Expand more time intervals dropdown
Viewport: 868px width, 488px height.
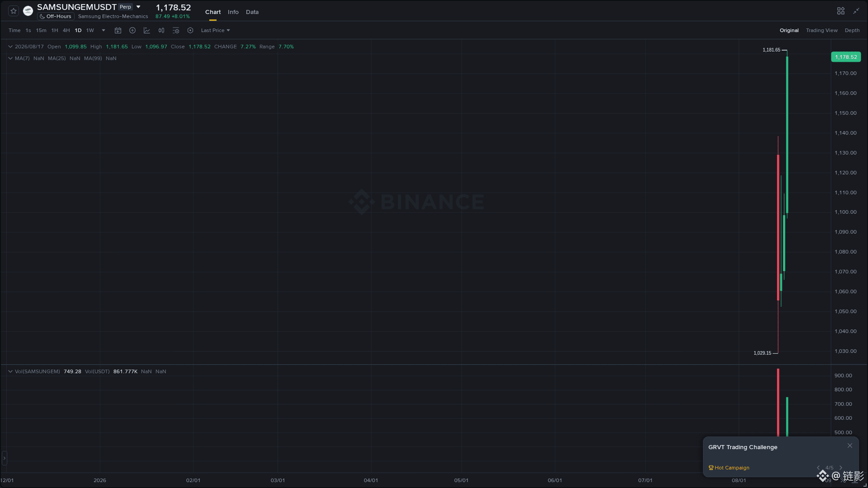pos(104,30)
